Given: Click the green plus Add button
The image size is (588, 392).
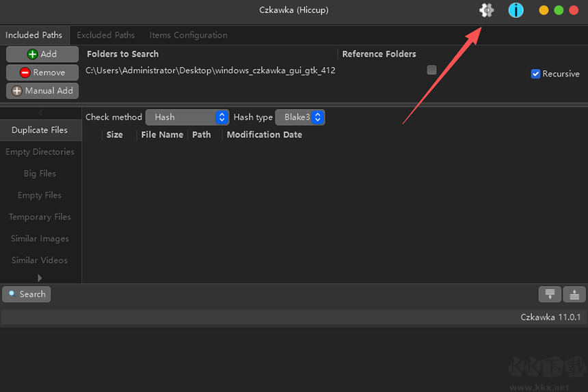Looking at the screenshot, I should (x=42, y=54).
